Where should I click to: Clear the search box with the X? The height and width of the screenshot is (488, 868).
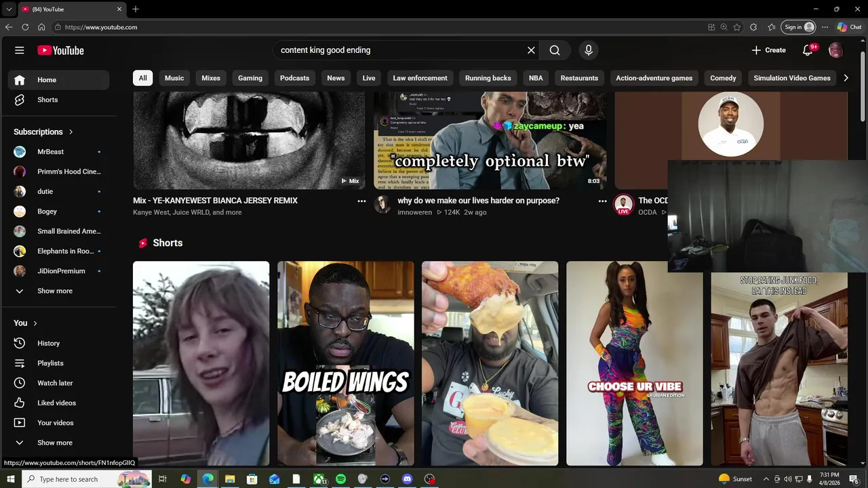point(531,50)
